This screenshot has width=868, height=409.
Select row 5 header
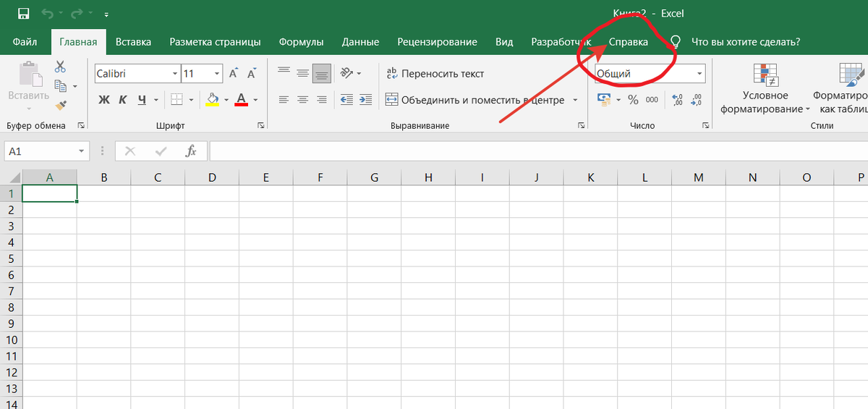tap(11, 258)
